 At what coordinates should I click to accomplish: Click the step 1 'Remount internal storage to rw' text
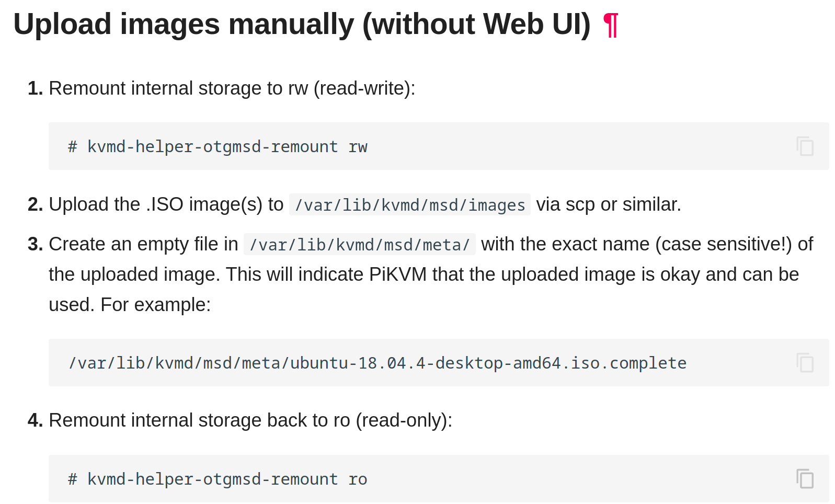coord(232,88)
